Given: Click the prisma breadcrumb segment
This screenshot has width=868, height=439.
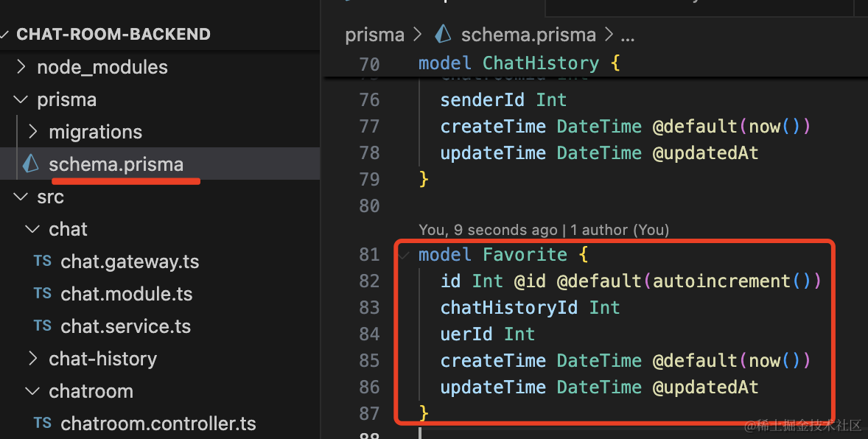Looking at the screenshot, I should [x=374, y=35].
